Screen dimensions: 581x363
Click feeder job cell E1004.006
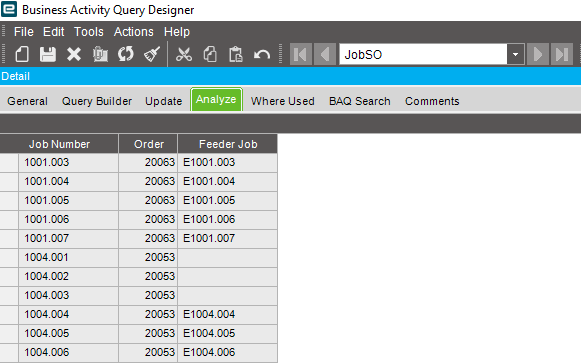click(x=228, y=352)
